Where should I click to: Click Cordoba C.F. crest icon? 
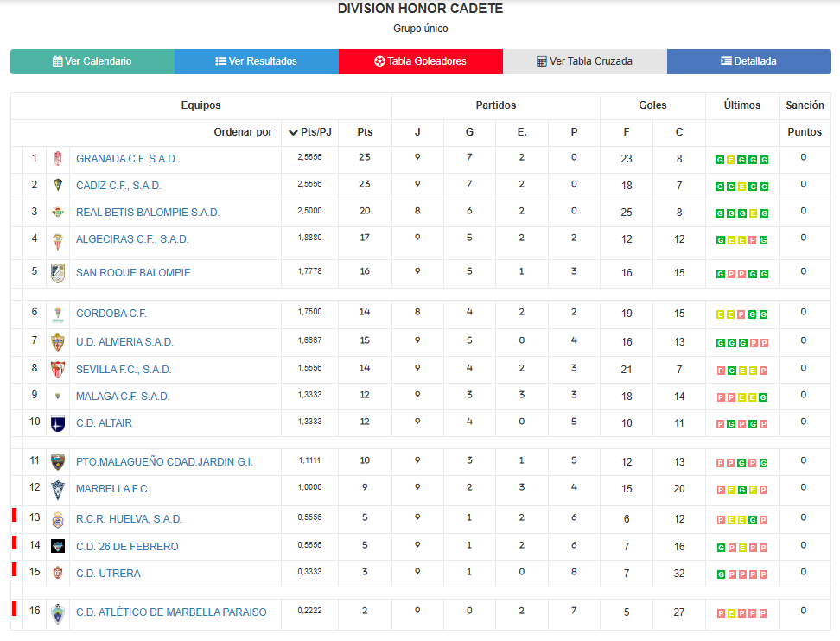[x=58, y=314]
